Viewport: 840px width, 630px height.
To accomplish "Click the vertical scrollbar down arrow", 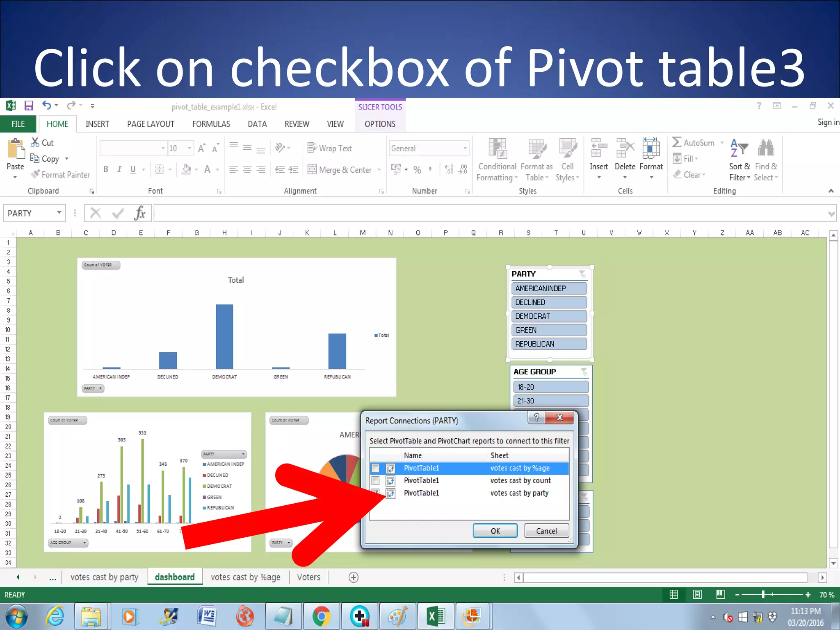I will 833,563.
